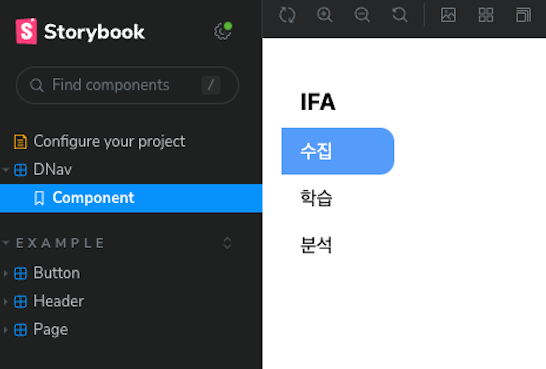Toggle the grid overlay in preview
Image resolution: width=546 pixels, height=369 pixels.
pyautogui.click(x=486, y=15)
